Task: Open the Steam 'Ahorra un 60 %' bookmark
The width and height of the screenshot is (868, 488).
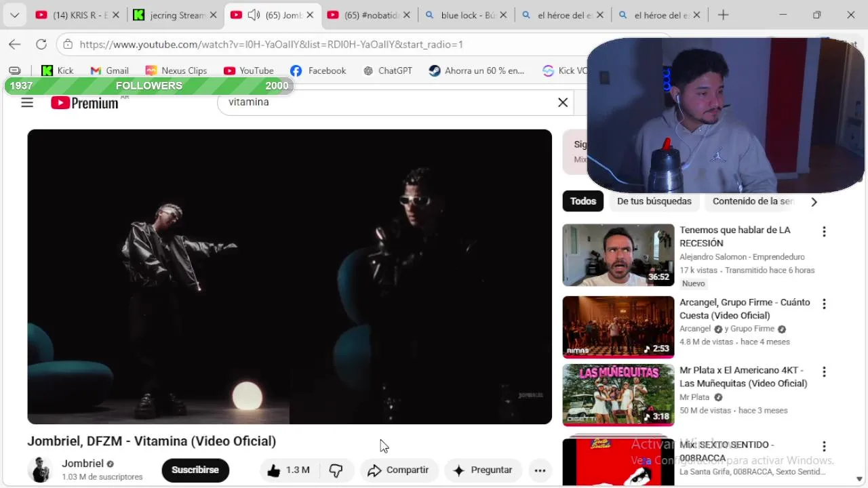Action: click(477, 70)
